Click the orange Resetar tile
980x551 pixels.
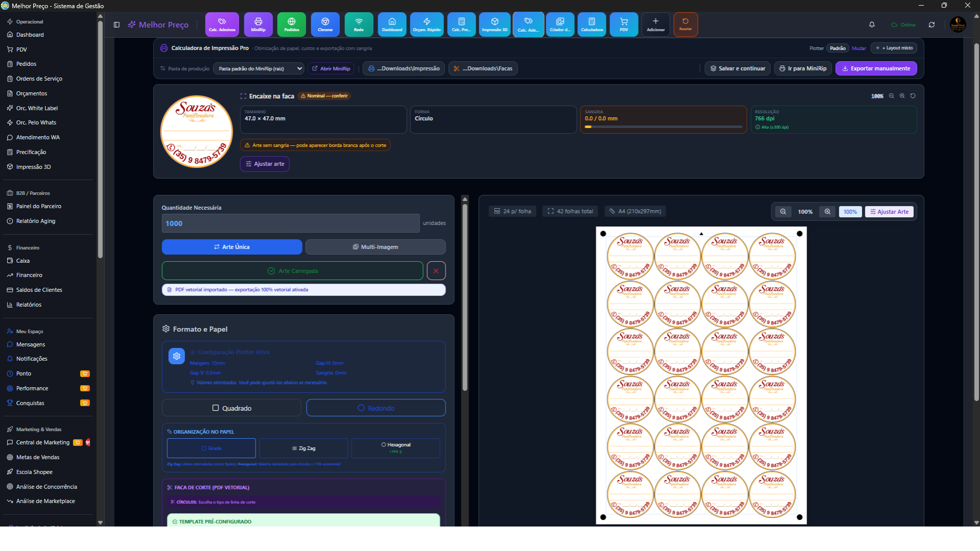click(x=685, y=24)
